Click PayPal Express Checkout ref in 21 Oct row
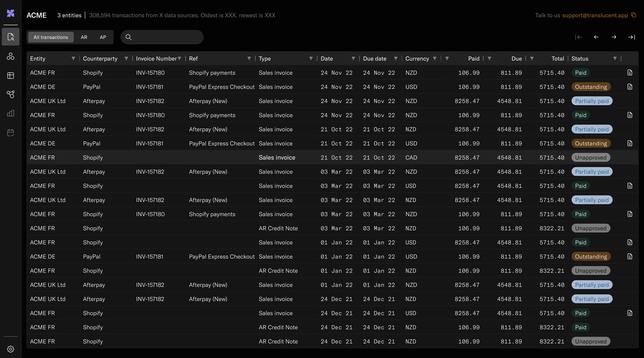Viewport: 644px width, 358px height. pyautogui.click(x=222, y=143)
